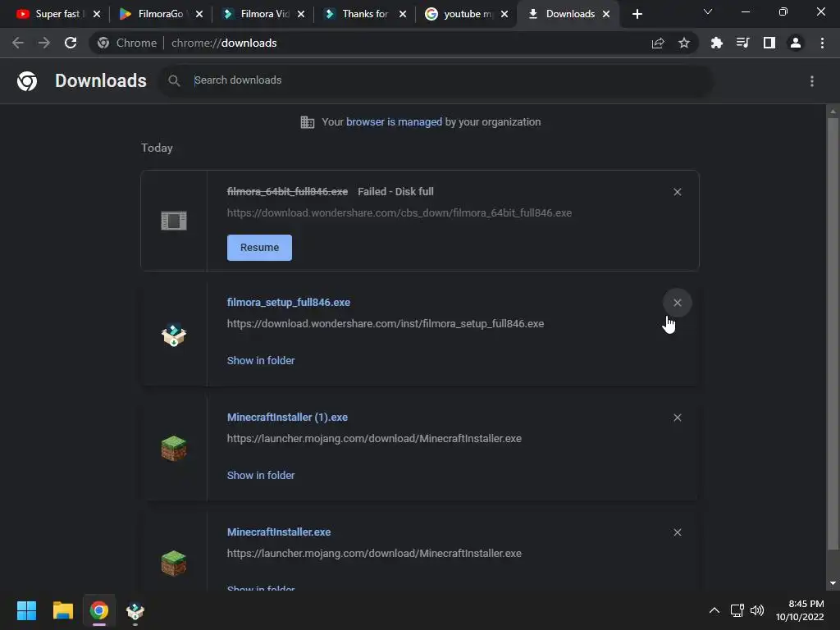Screen dimensions: 840x630
Task: Open the tab search chevron
Action: click(x=708, y=11)
